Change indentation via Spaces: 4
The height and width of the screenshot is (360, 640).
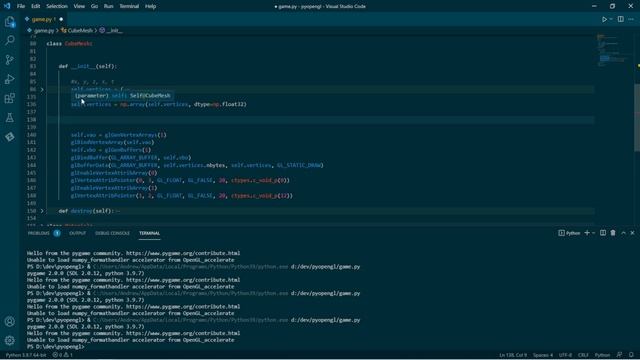(543, 355)
